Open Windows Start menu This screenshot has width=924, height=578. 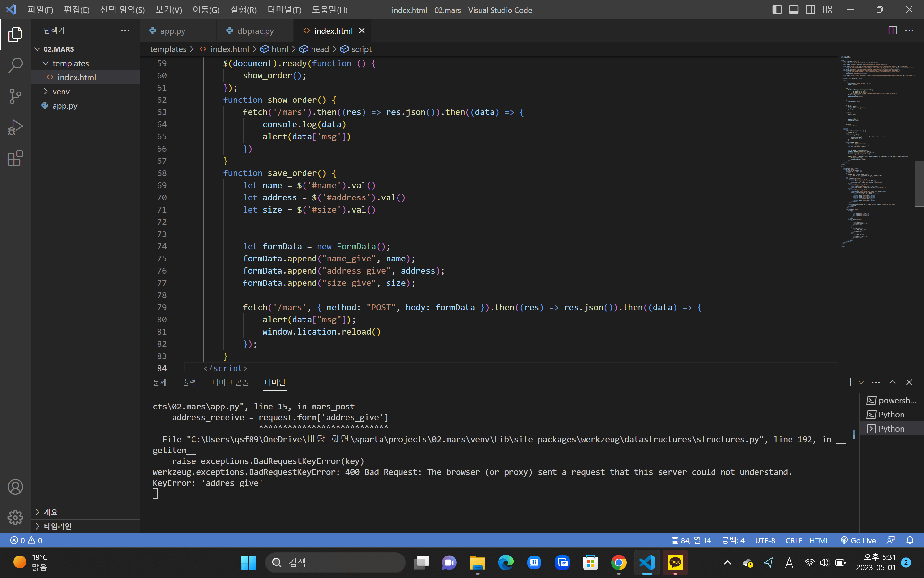pos(249,562)
